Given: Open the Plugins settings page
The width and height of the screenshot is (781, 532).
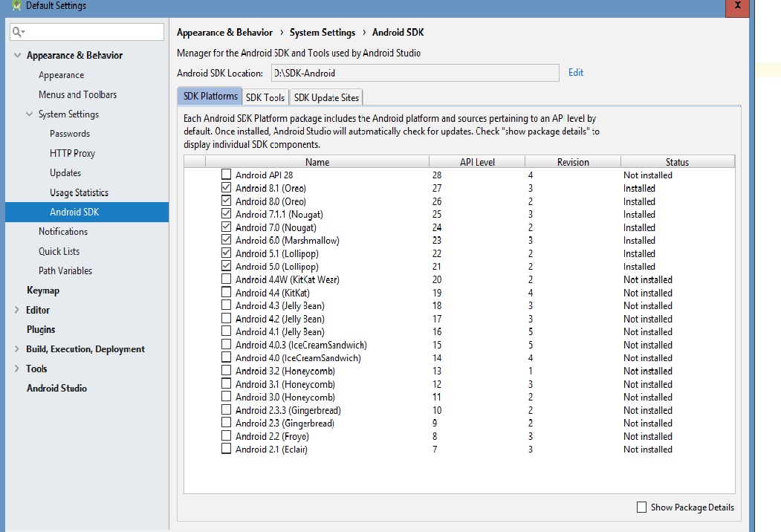Looking at the screenshot, I should pyautogui.click(x=41, y=329).
